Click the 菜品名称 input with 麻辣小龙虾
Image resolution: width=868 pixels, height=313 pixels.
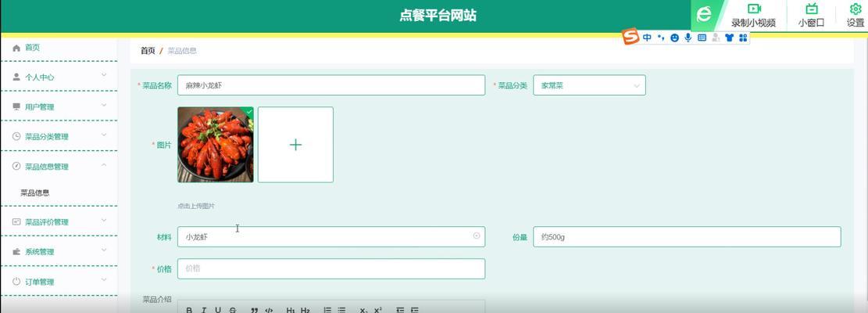click(x=331, y=85)
